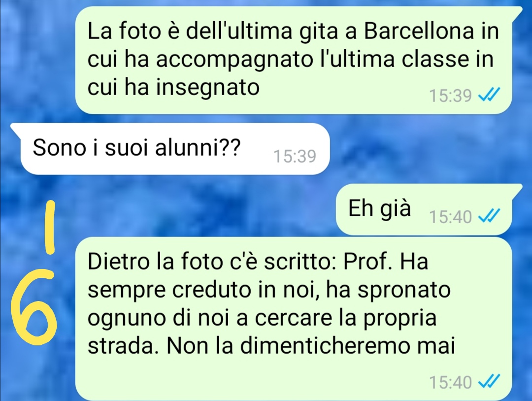Click the 15:40 timestamp next to "Eh già"
Viewport: 532px width, 401px height.
click(x=451, y=217)
